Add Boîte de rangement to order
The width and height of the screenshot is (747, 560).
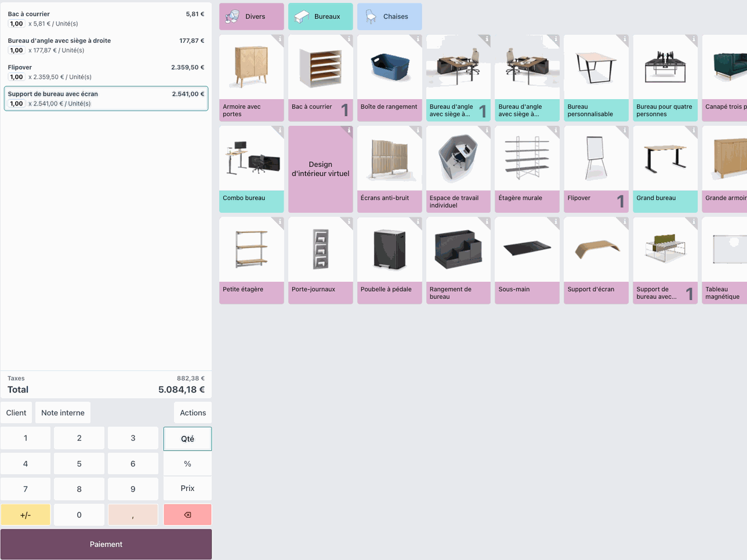[389, 78]
